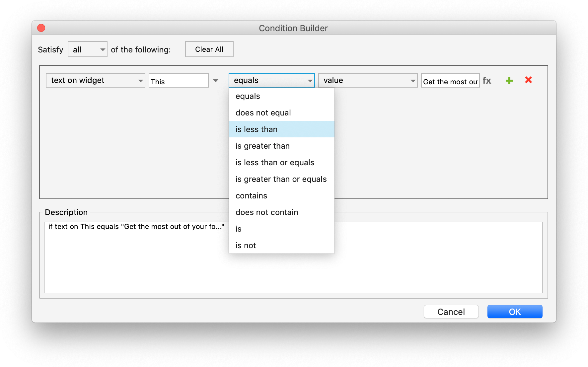Add a condition row with green plus
The height and width of the screenshot is (367, 588).
pos(509,81)
